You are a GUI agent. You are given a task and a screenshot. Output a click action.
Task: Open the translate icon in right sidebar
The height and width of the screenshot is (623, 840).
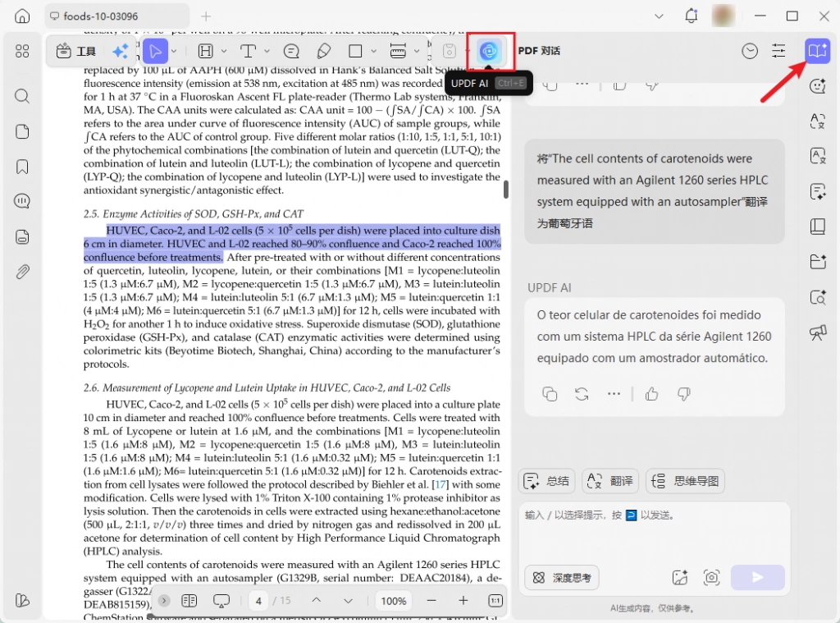(x=818, y=121)
